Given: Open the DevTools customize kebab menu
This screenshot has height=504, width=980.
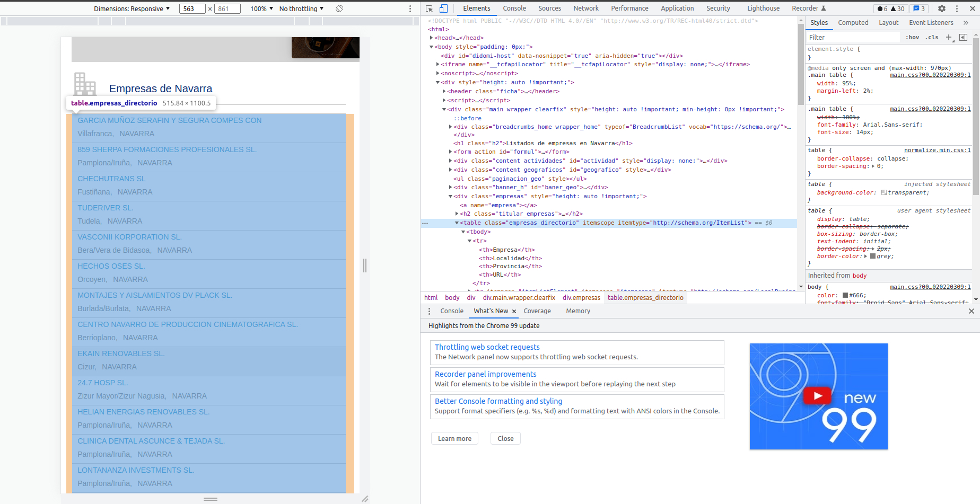Looking at the screenshot, I should [x=957, y=8].
